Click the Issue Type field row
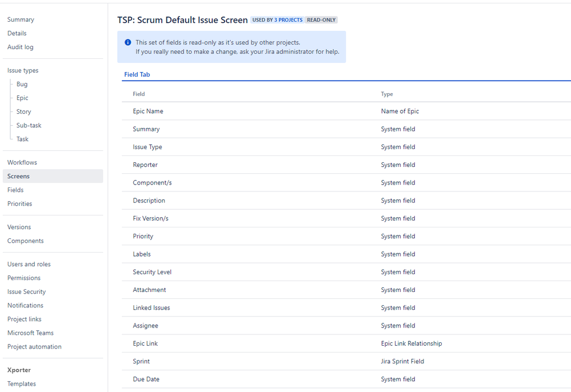The image size is (571, 392). coord(346,147)
